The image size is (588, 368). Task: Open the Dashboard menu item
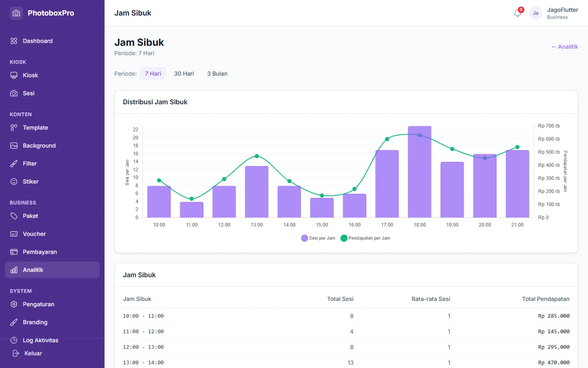[x=52, y=41]
